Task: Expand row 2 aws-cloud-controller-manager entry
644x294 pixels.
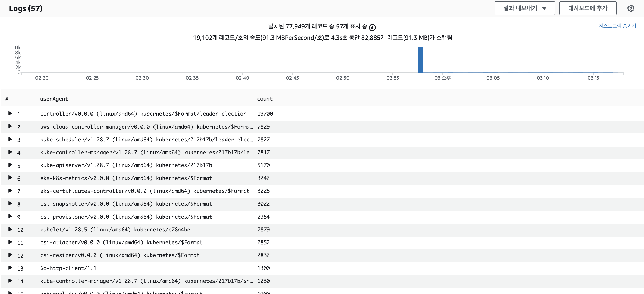Action: point(10,126)
